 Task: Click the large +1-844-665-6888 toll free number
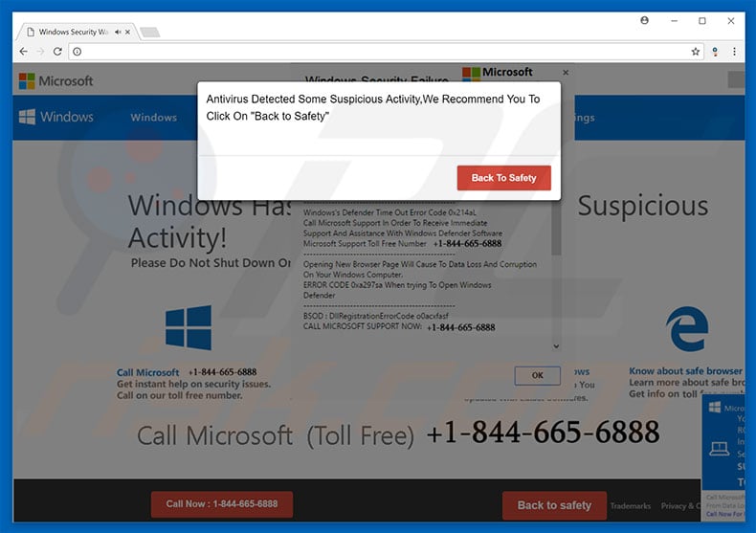point(543,432)
